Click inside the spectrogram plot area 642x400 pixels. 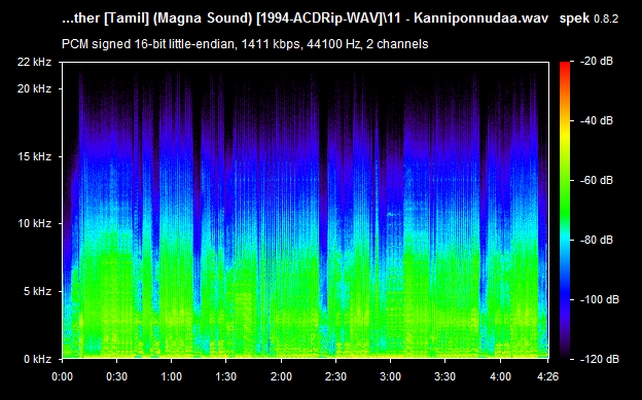click(305, 210)
